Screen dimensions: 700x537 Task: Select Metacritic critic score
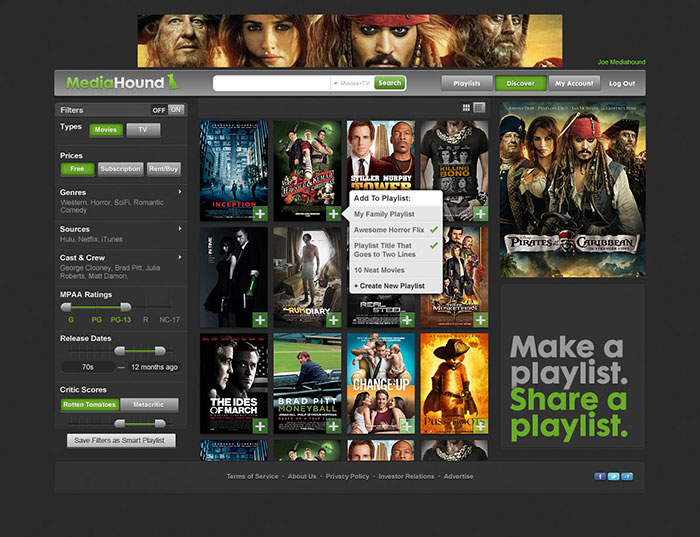point(149,404)
